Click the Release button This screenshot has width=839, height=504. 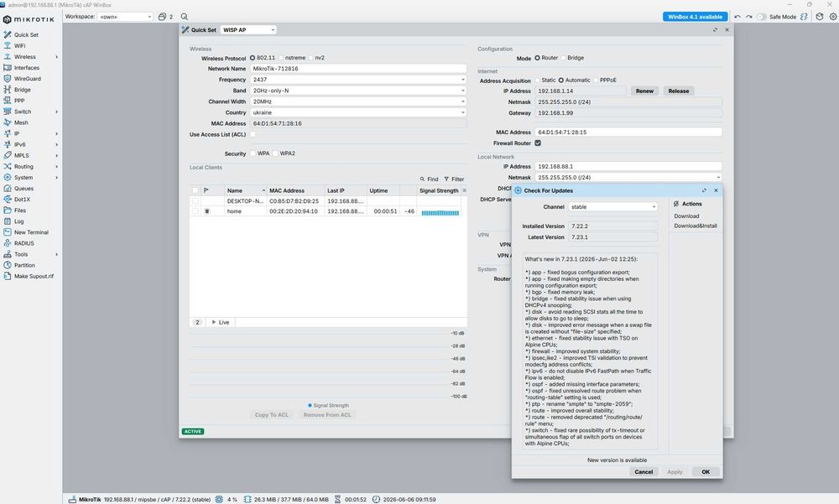click(x=679, y=91)
